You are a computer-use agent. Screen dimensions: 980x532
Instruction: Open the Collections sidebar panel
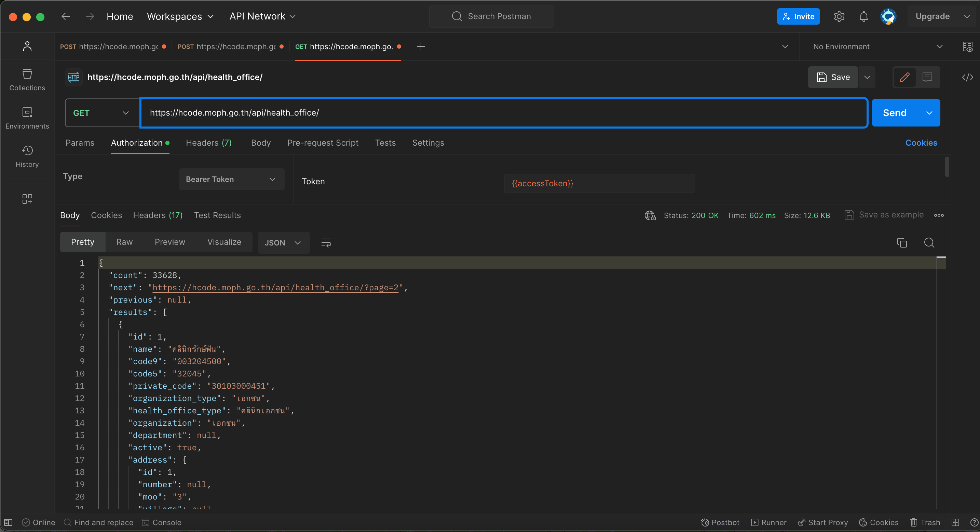[x=27, y=80]
